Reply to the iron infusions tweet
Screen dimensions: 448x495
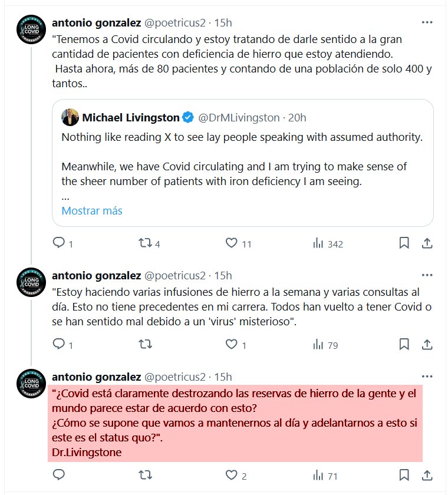click(x=58, y=345)
